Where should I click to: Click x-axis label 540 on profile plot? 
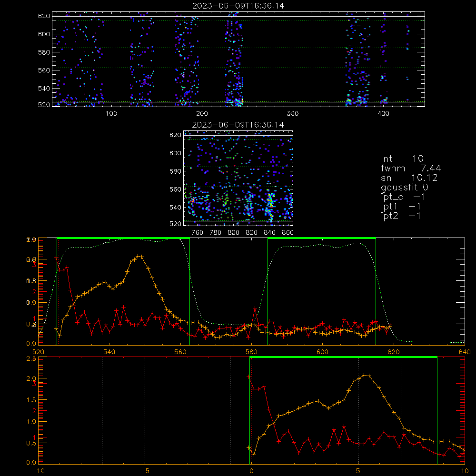click(x=109, y=352)
